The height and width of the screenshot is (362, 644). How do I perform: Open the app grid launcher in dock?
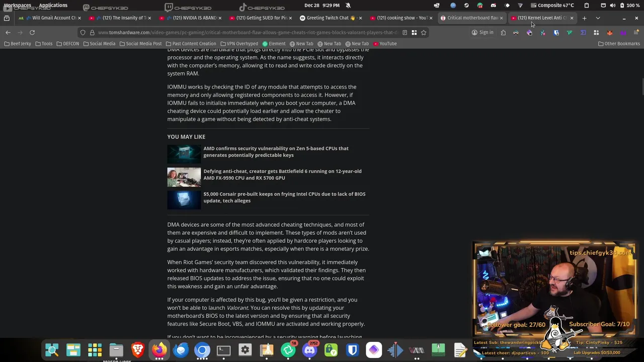tap(95, 350)
